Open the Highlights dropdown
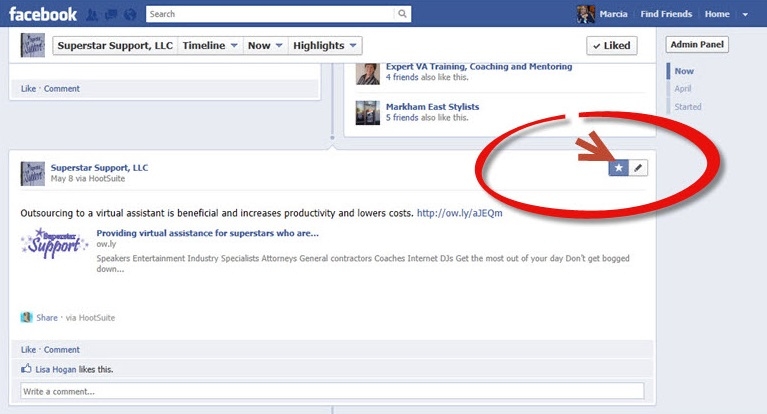Viewport: 767px width, 414px height. click(325, 46)
